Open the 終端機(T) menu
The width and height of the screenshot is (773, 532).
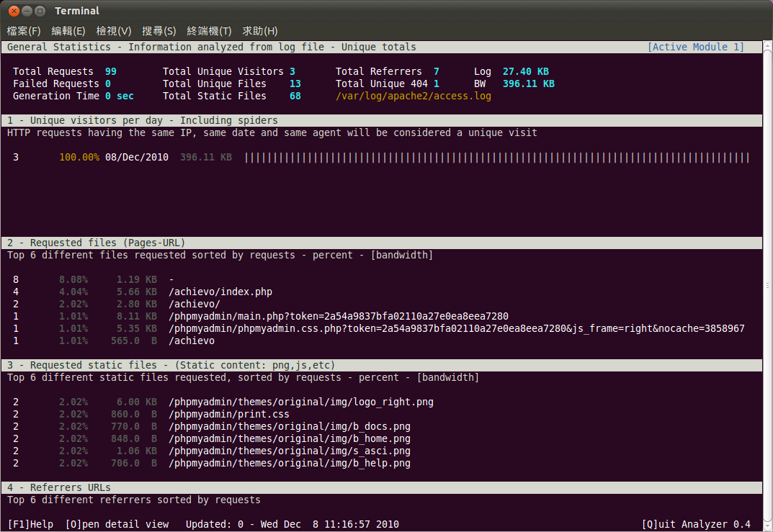(x=209, y=31)
